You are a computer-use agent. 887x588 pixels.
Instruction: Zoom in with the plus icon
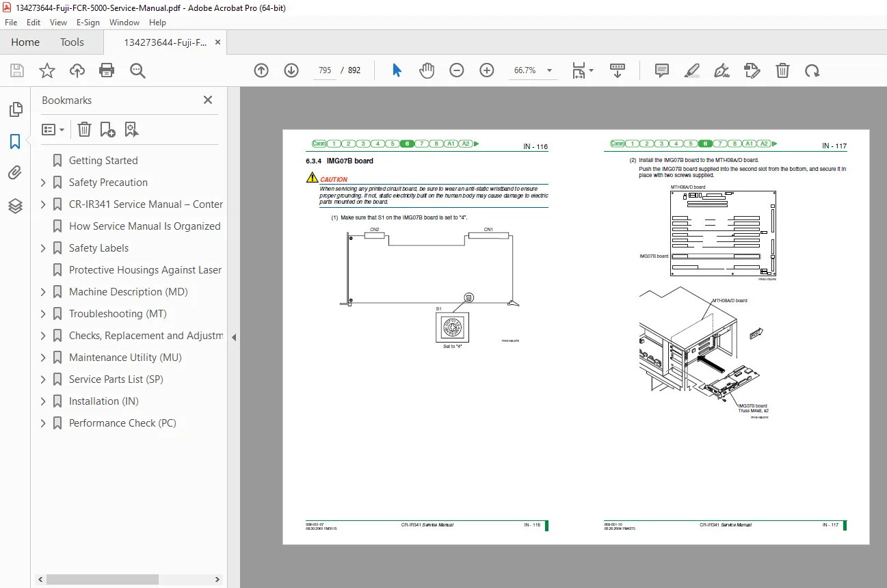487,70
